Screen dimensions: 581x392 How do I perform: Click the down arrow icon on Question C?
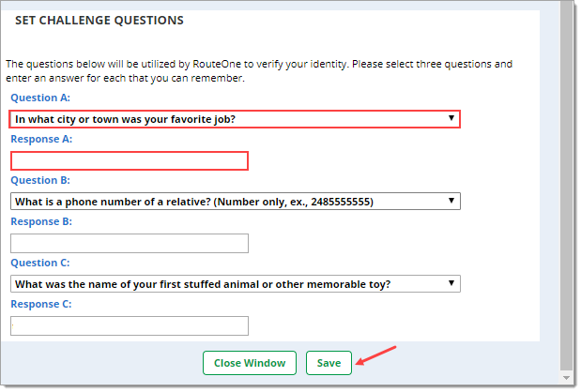click(x=451, y=283)
